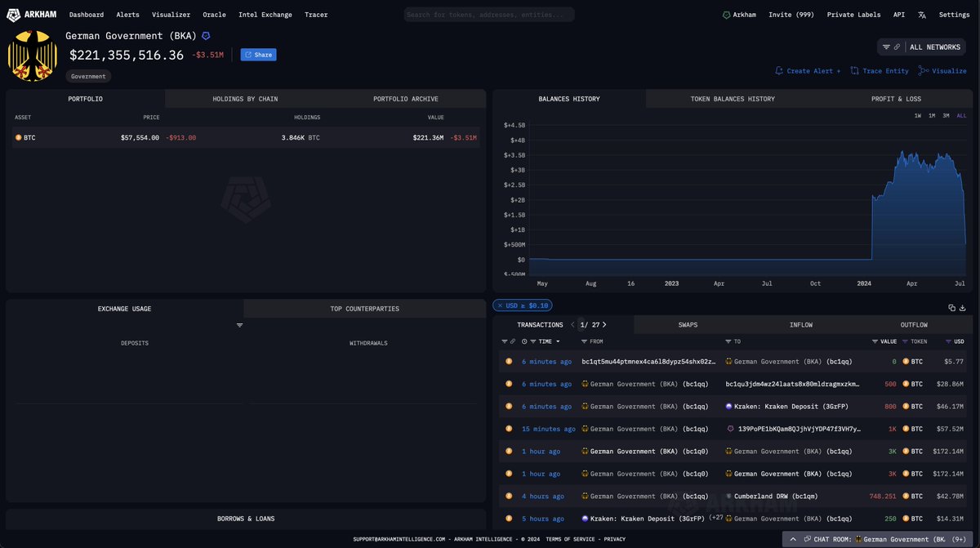The width and height of the screenshot is (980, 548).
Task: Select the 3M chart range
Action: tap(946, 116)
